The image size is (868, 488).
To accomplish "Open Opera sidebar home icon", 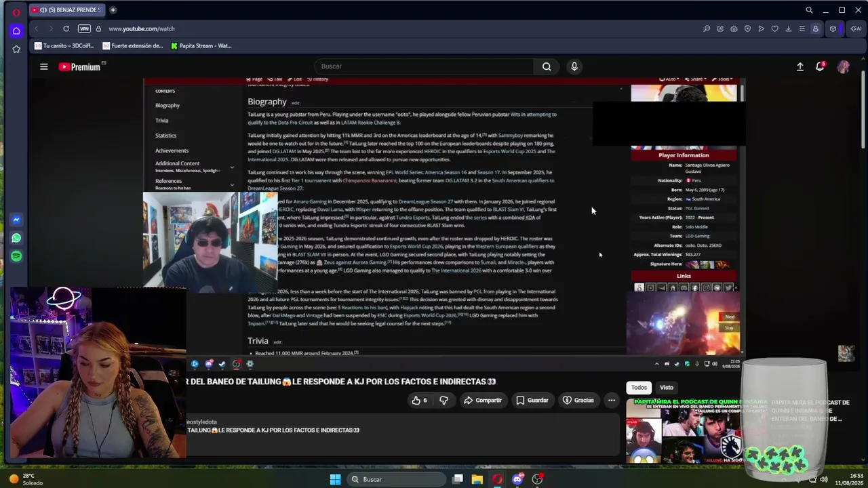I will point(16,30).
